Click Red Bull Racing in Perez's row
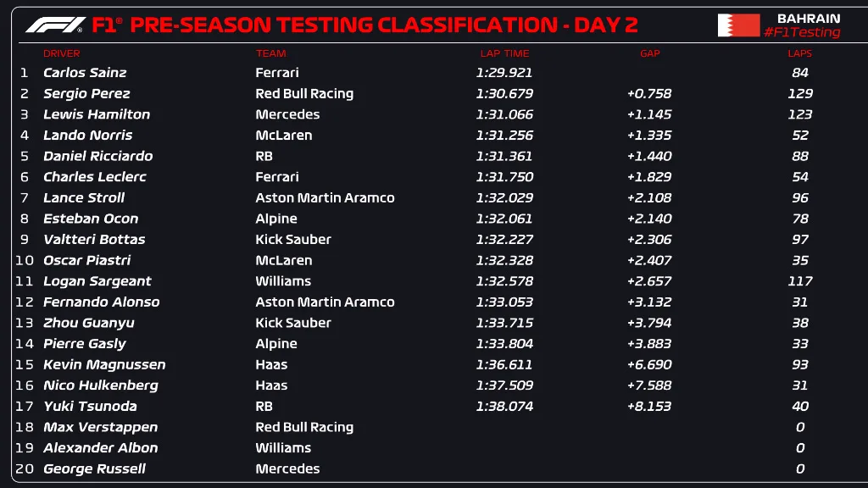The height and width of the screenshot is (488, 868). coord(304,93)
